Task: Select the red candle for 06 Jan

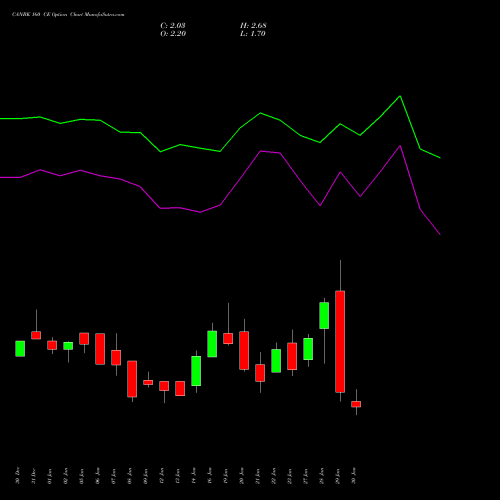Action: [100, 349]
